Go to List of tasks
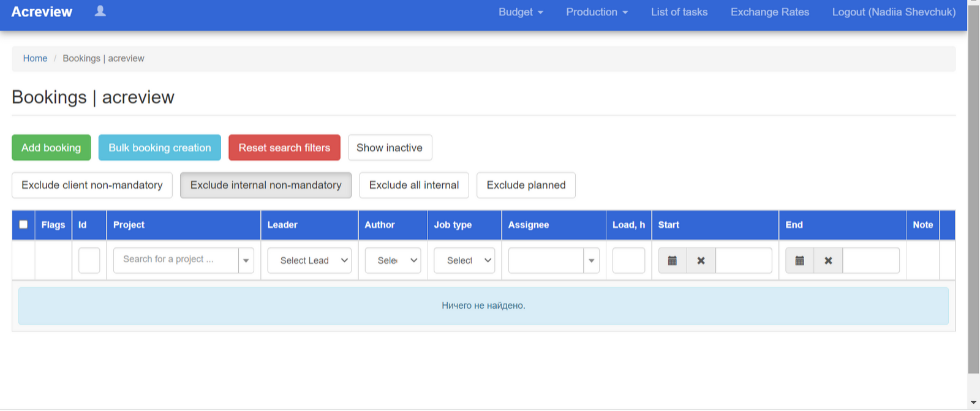The height and width of the screenshot is (411, 980). pyautogui.click(x=679, y=12)
